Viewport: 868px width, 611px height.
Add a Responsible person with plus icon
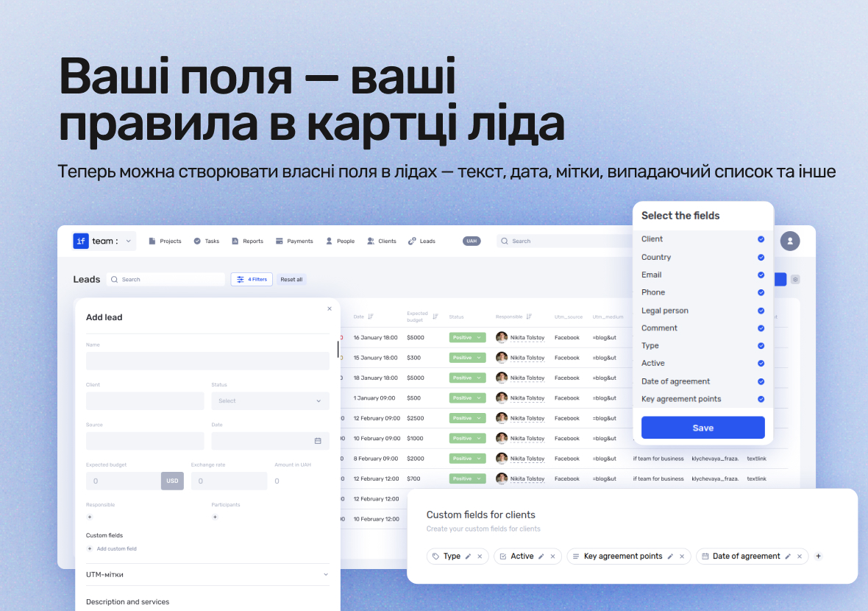(x=90, y=517)
